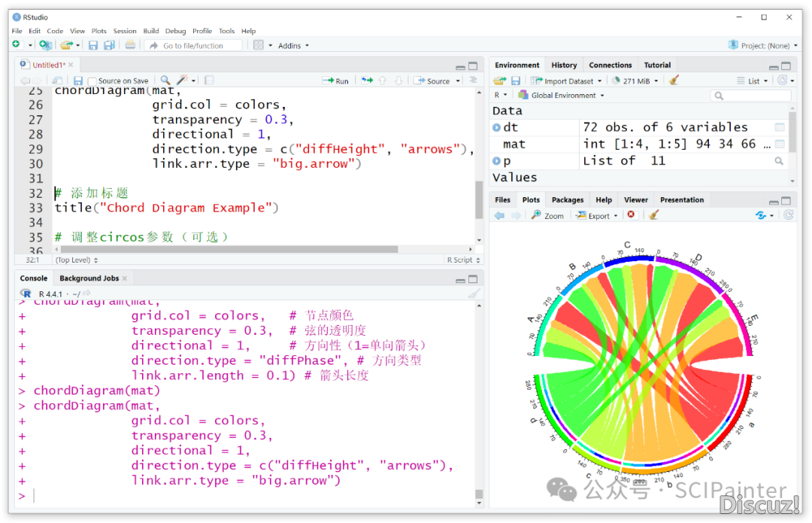
Task: Open the Source button dropdown arrow
Action: 458,81
